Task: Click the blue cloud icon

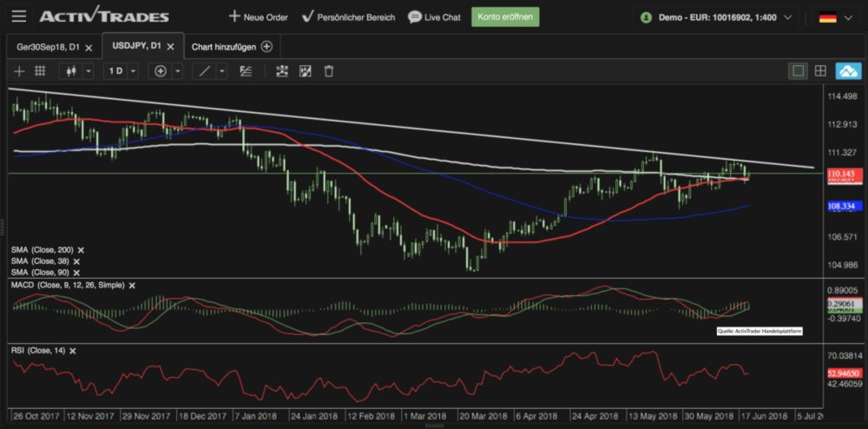Action: point(848,71)
